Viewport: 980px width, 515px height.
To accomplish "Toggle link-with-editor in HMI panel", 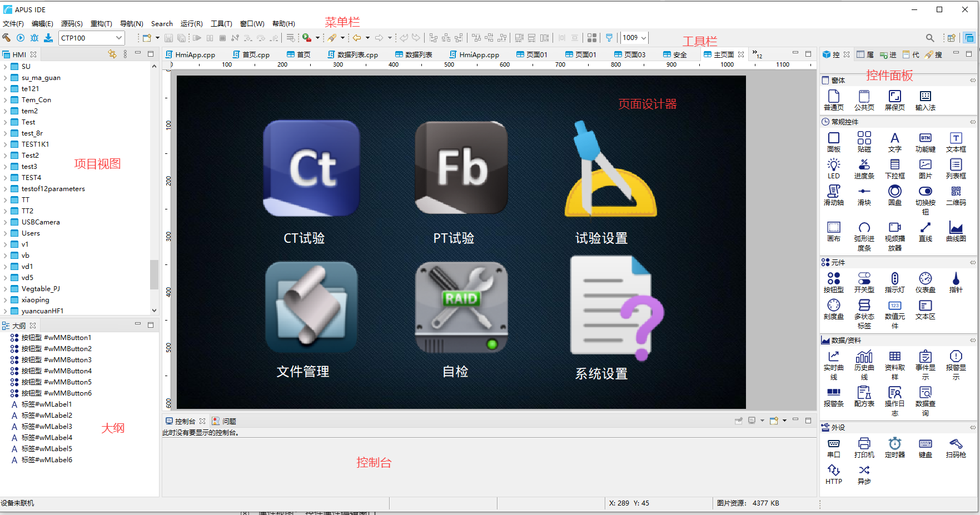I will [112, 54].
